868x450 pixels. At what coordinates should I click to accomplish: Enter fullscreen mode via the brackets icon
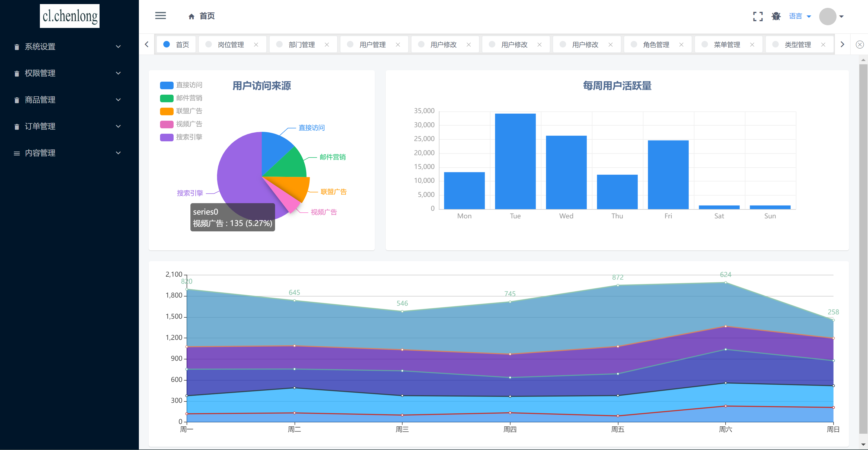tap(758, 17)
